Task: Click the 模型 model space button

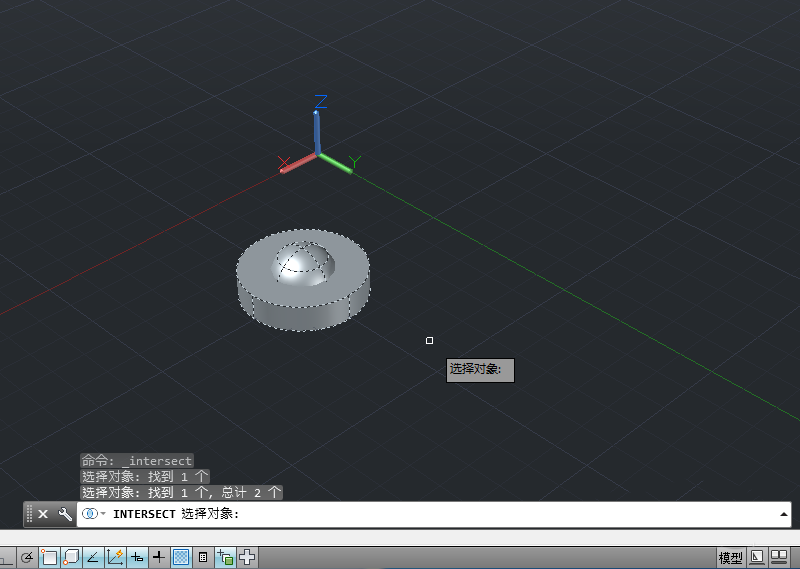Action: (730, 558)
